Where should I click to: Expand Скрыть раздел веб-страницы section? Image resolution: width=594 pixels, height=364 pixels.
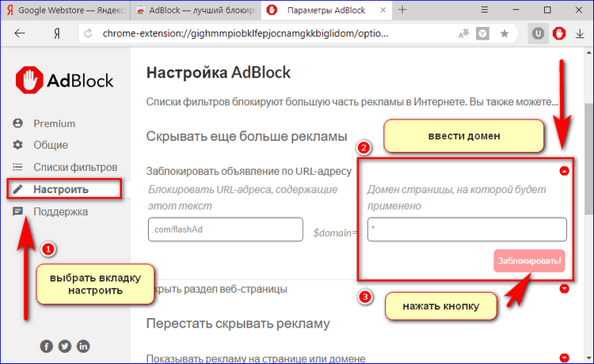coord(564,289)
